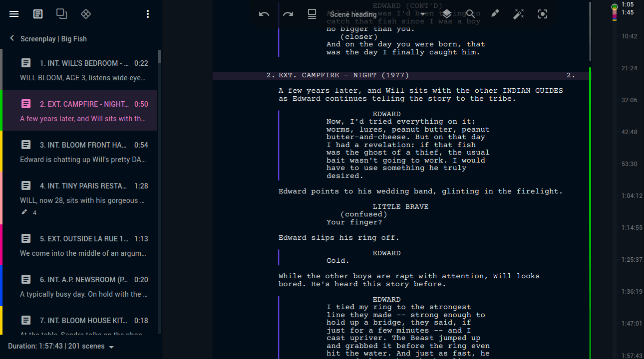Screen dimensions: 644x359
Task: Jump to the 53:30 timeline marker
Action: (x=629, y=164)
